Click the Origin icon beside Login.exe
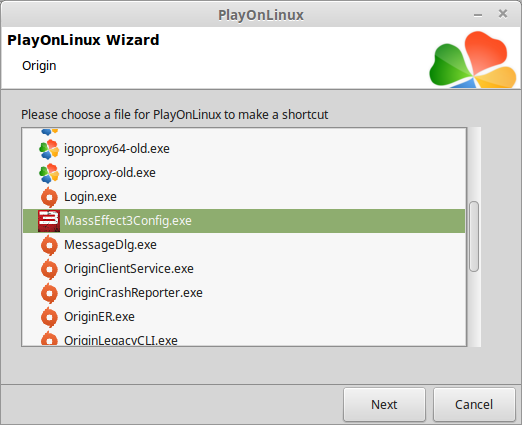Viewport: 522px width, 425px height. coord(49,197)
